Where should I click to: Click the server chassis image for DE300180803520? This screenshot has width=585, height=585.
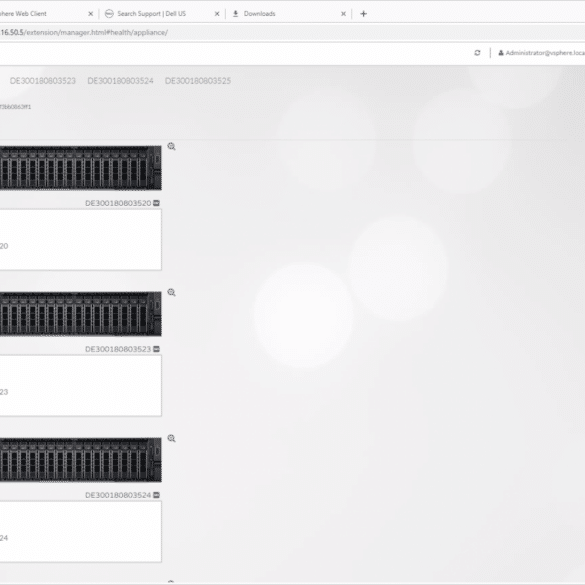(81, 168)
